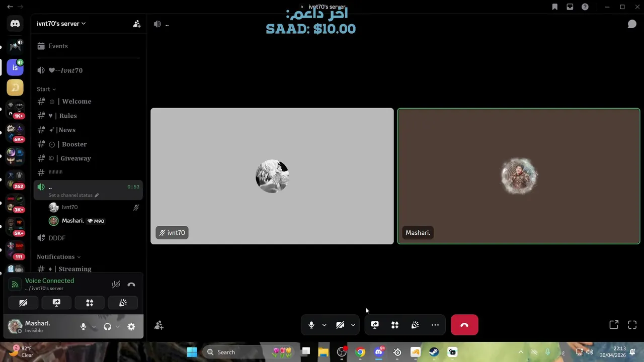The image size is (644, 362).
Task: Enter full screen for the call
Action: [632, 325]
